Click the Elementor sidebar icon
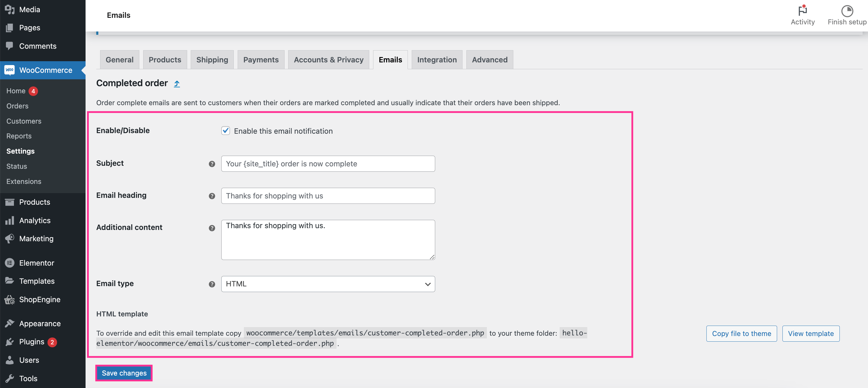The width and height of the screenshot is (868, 388). click(x=10, y=262)
